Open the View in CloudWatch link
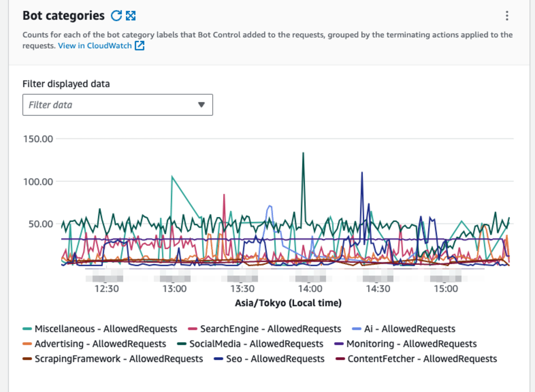 click(x=101, y=46)
